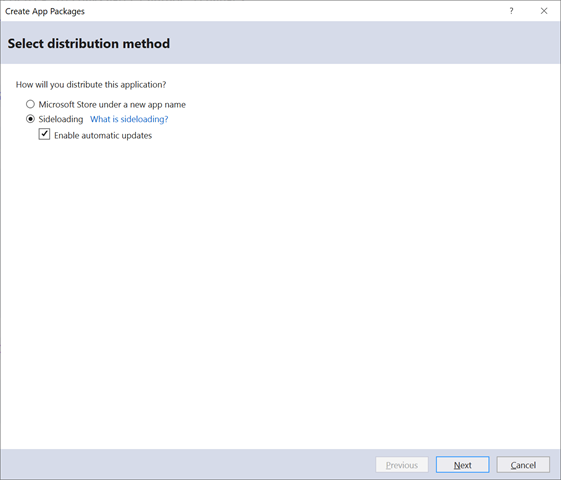The width and height of the screenshot is (561, 480).
Task: Click the How will you distribute question text
Action: [91, 85]
